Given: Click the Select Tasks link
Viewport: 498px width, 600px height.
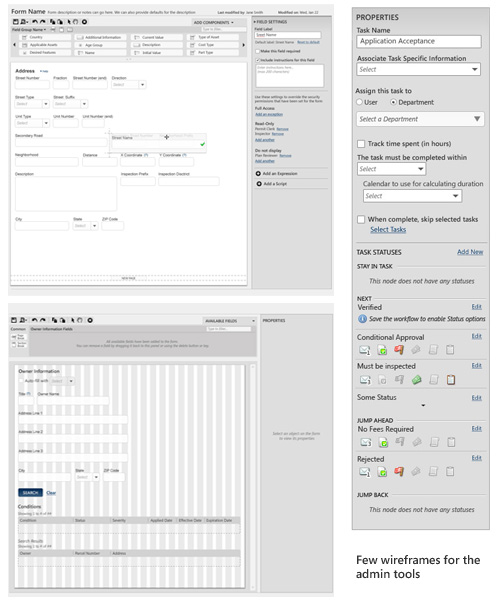Looking at the screenshot, I should (388, 230).
